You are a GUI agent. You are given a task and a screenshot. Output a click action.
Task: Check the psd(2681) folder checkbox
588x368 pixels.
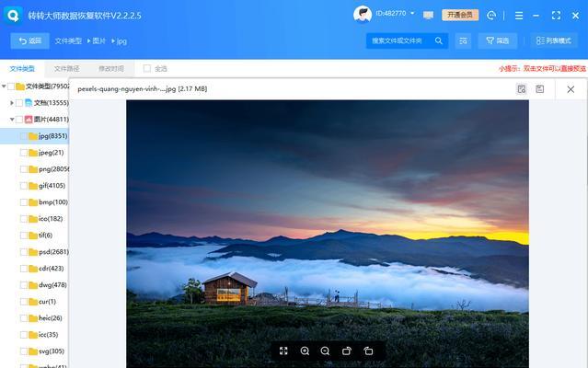pyautogui.click(x=24, y=252)
